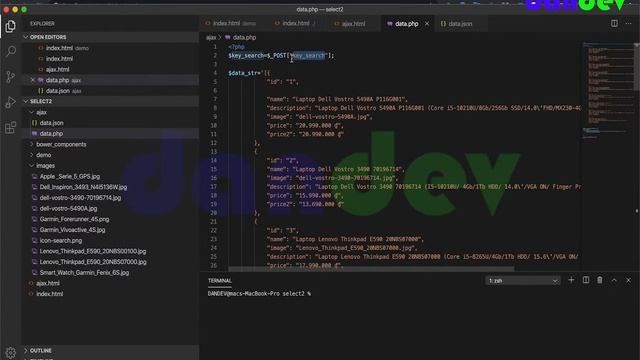This screenshot has height=360, width=640.
Task: Open index.html in the root folder
Action: coord(110,294)
